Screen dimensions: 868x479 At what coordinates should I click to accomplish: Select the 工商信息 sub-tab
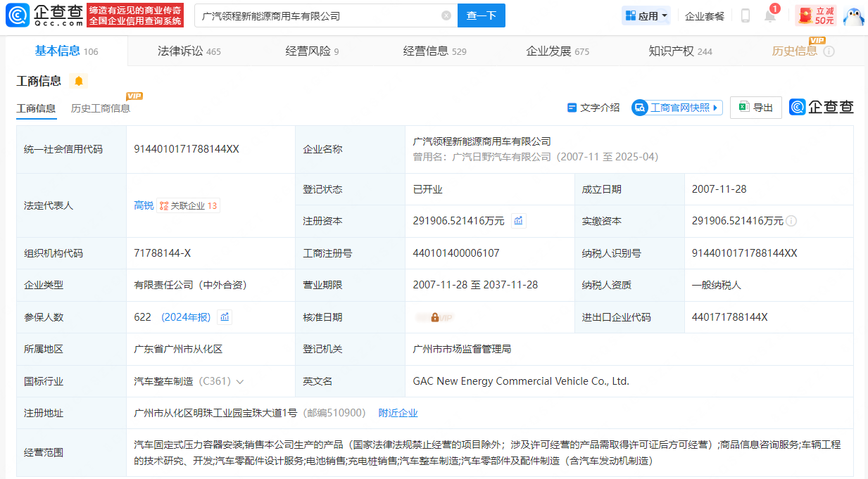36,108
